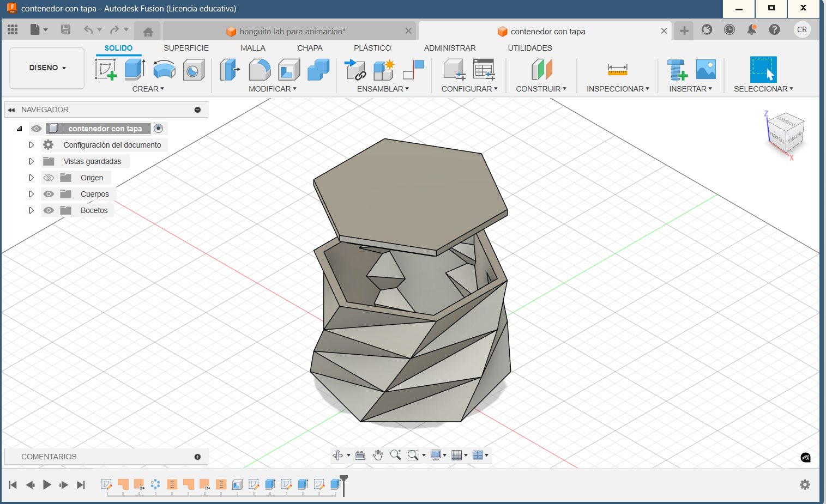826x504 pixels.
Task: Click the Pan hand tool
Action: (x=378, y=455)
